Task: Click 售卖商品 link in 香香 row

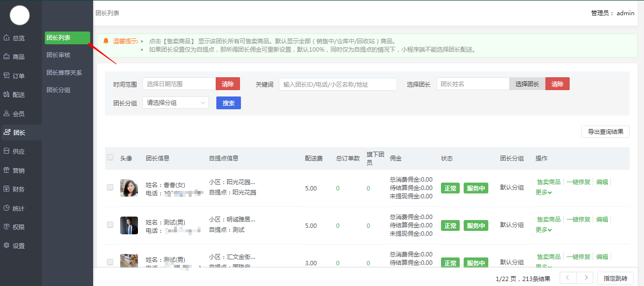Action: (548, 182)
